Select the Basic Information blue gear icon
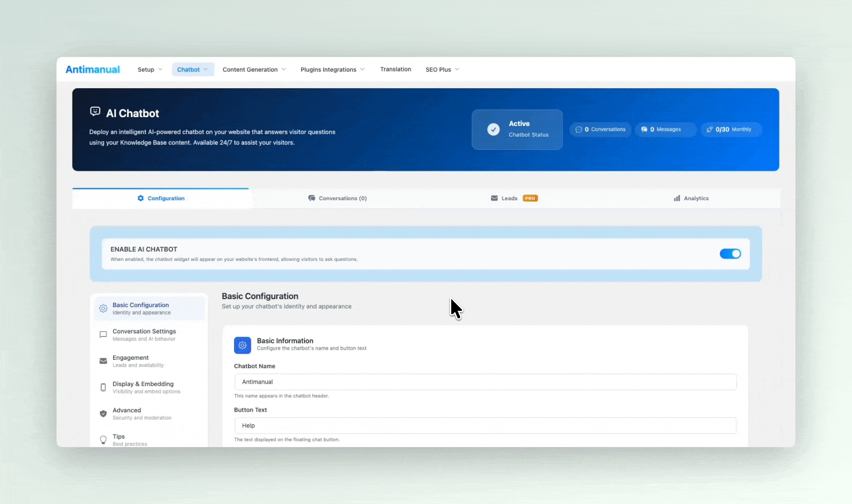 (x=242, y=345)
